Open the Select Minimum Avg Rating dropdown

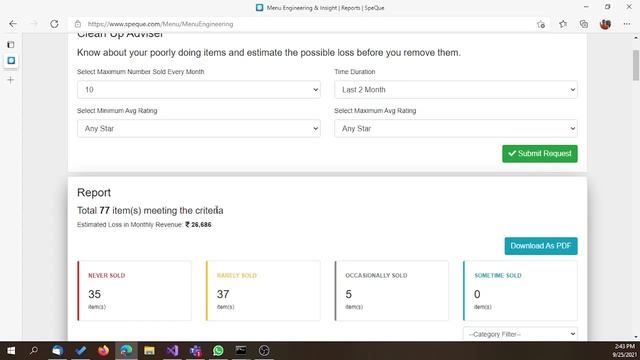click(199, 129)
